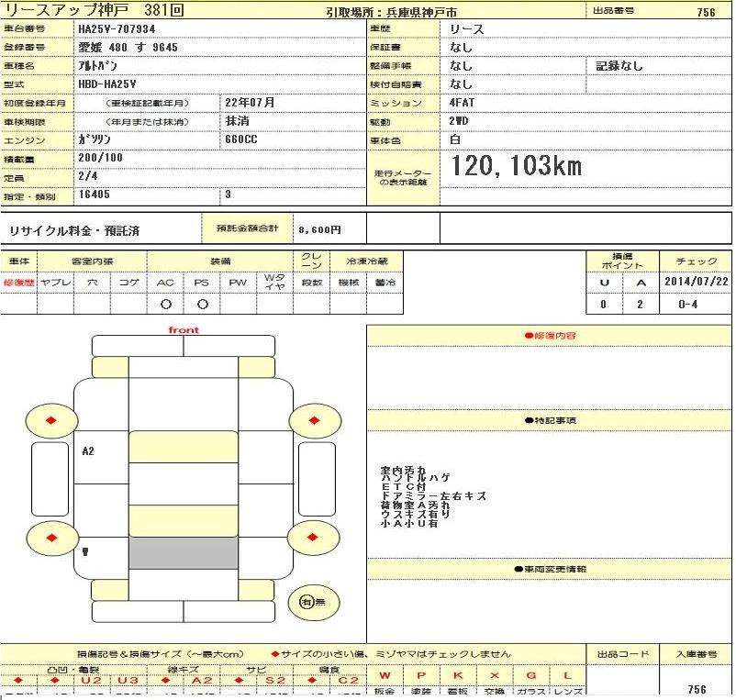Click the red 'front' label above the car
736x700 pixels.
(183, 330)
